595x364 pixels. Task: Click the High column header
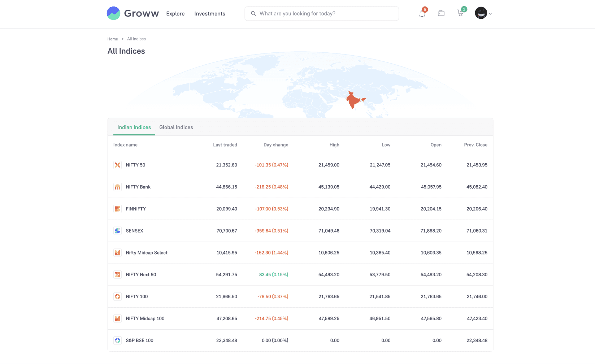pos(334,145)
